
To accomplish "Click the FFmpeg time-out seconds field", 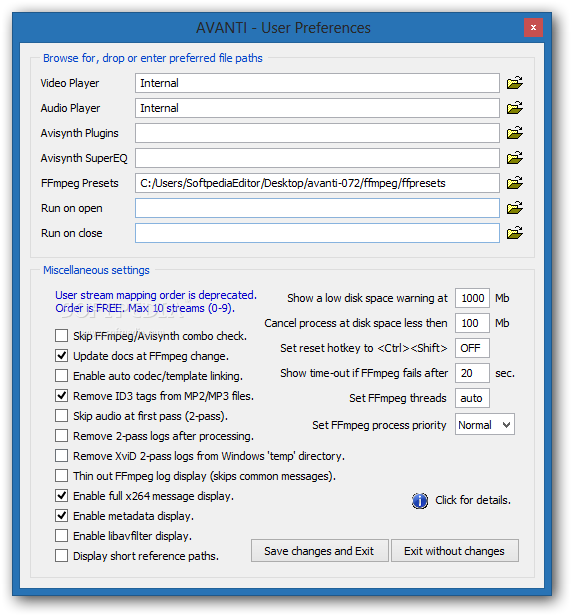I will click(472, 373).
